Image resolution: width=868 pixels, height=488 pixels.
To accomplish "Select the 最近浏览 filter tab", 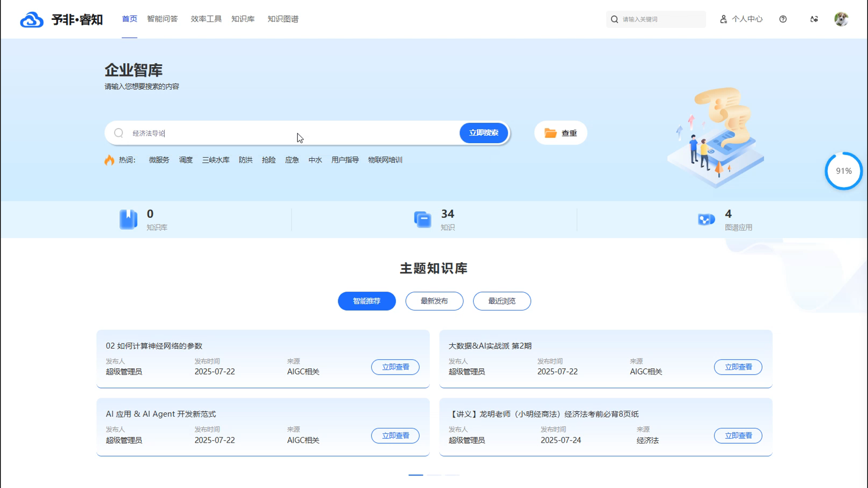I will 502,301.
